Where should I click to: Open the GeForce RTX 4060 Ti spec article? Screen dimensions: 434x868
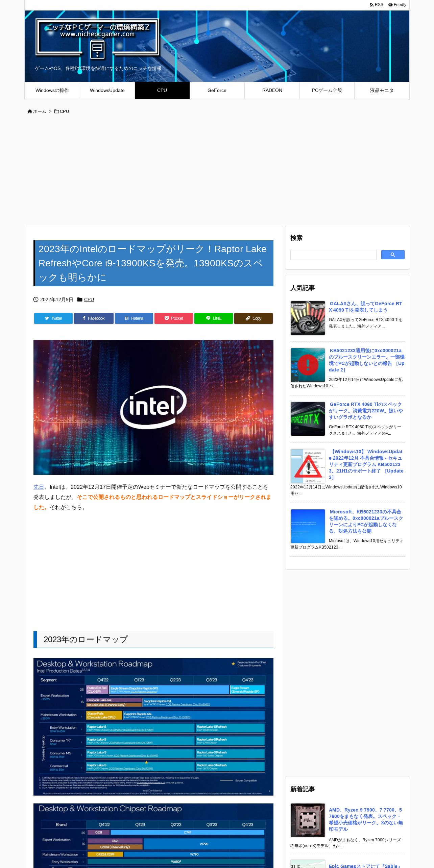coord(366,411)
